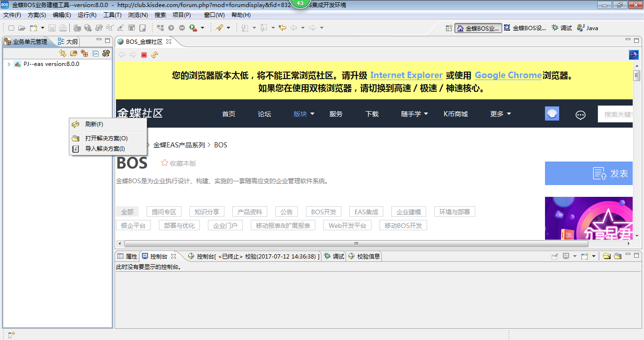Click the Internet Explorer link
The image size is (644, 340).
(406, 75)
